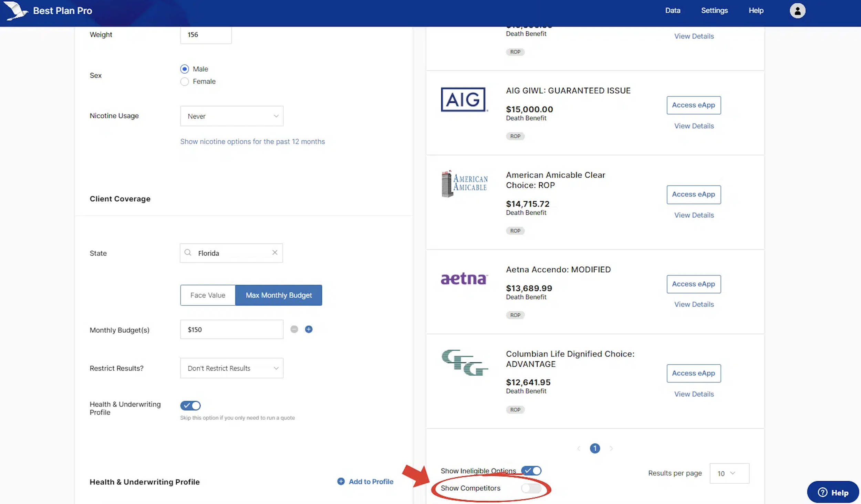Click the AIG company logo

(x=464, y=99)
